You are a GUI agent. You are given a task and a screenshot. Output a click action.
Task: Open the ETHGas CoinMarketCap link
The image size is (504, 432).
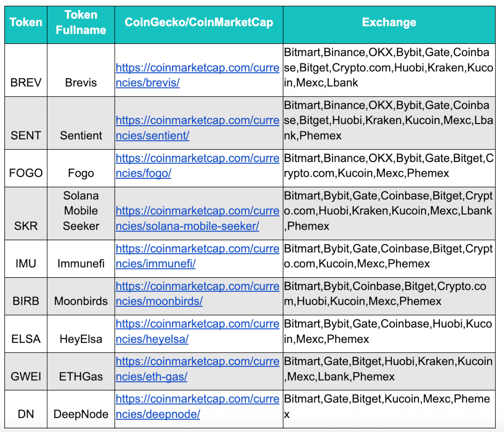[x=197, y=362]
